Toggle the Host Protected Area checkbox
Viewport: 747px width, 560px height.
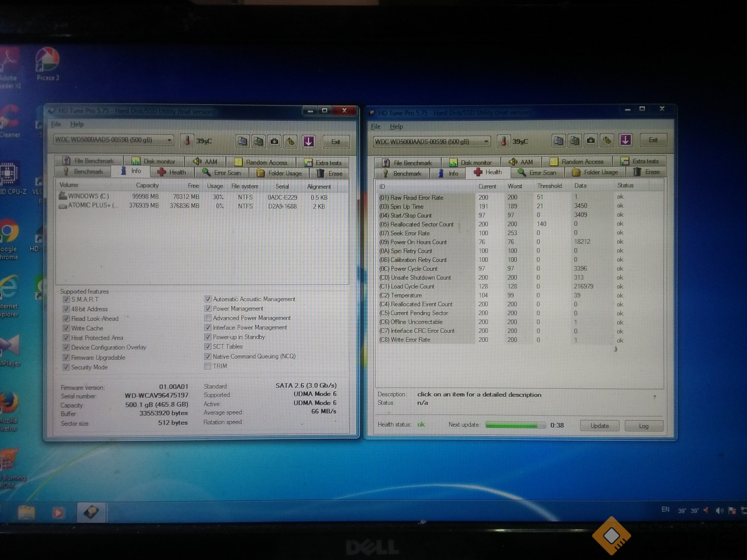[x=66, y=338]
